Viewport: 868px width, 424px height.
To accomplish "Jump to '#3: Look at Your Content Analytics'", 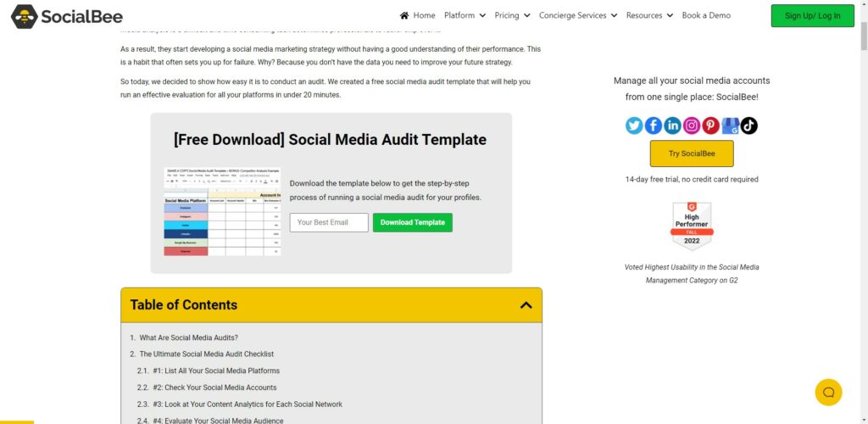I will click(248, 404).
